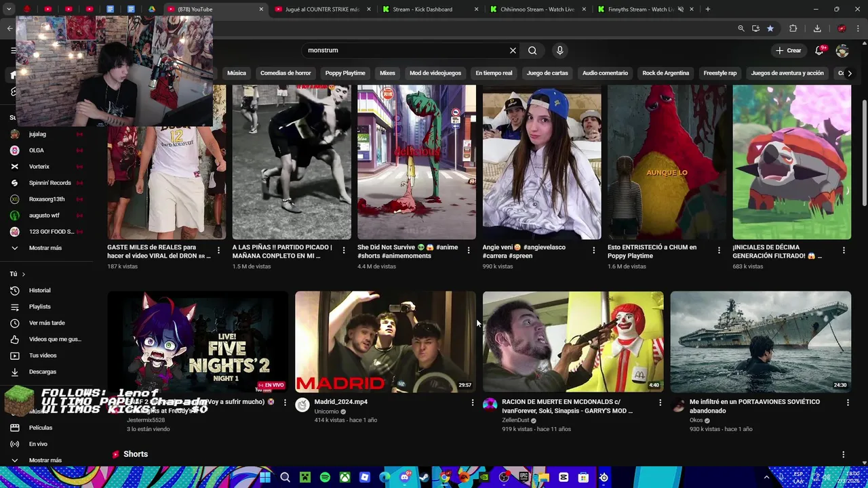This screenshot has height=488, width=868.
Task: Open options menu for Madrid_2024.mp4 video
Action: point(473,403)
